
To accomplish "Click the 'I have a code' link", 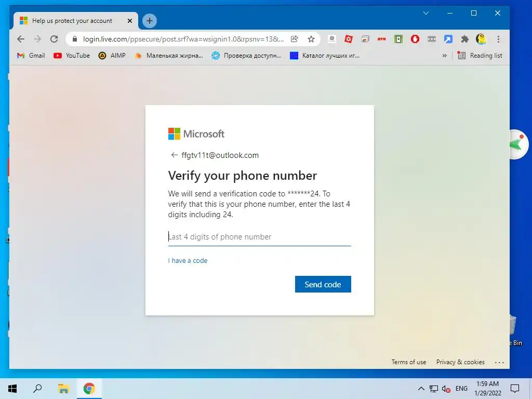I will tap(188, 261).
